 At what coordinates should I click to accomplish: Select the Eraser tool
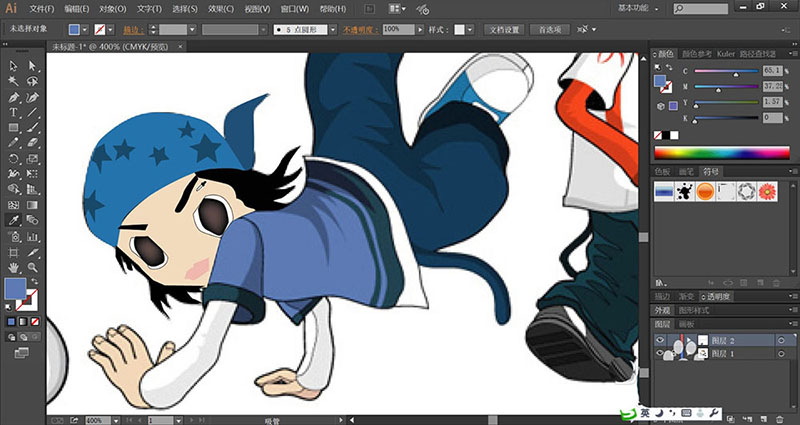32,143
